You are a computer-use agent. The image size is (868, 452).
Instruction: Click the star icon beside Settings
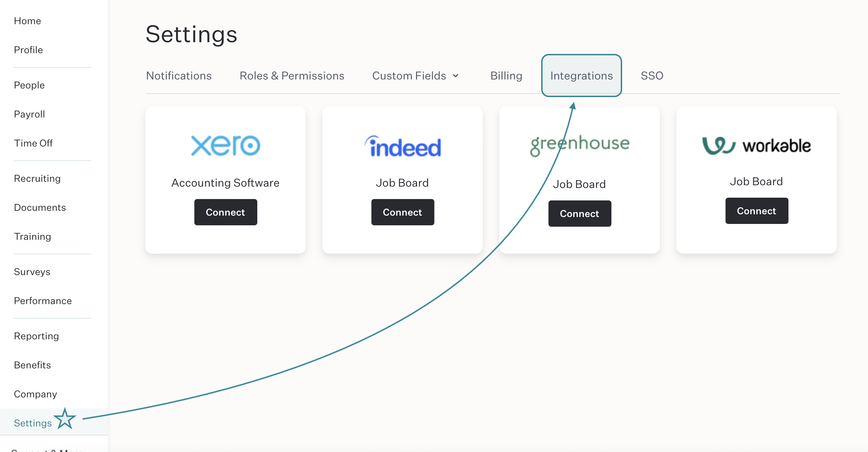pyautogui.click(x=65, y=418)
